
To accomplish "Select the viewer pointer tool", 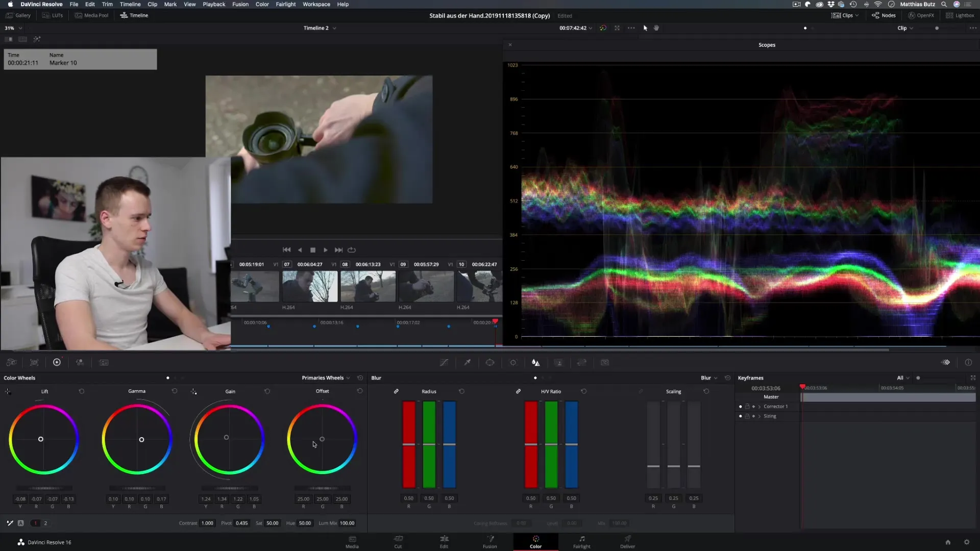I will tap(645, 28).
